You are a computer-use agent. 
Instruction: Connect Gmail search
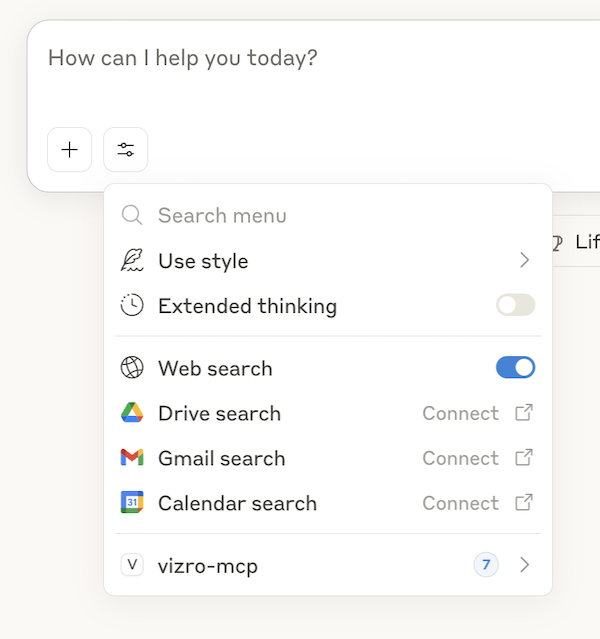coord(460,458)
